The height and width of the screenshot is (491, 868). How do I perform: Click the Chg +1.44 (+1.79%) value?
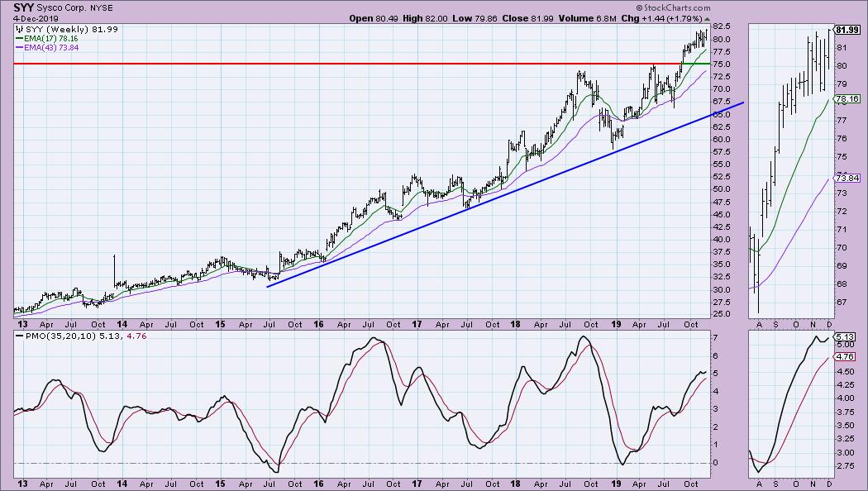(x=661, y=18)
